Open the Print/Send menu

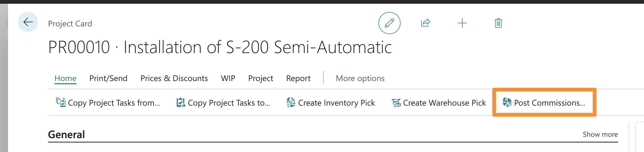tap(108, 78)
